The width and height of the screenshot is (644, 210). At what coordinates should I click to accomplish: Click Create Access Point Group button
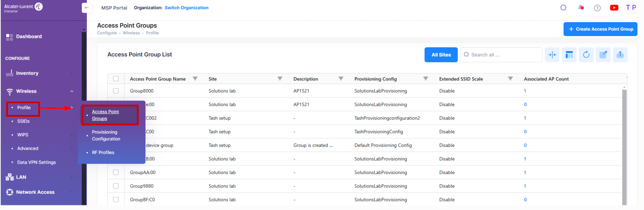(600, 29)
